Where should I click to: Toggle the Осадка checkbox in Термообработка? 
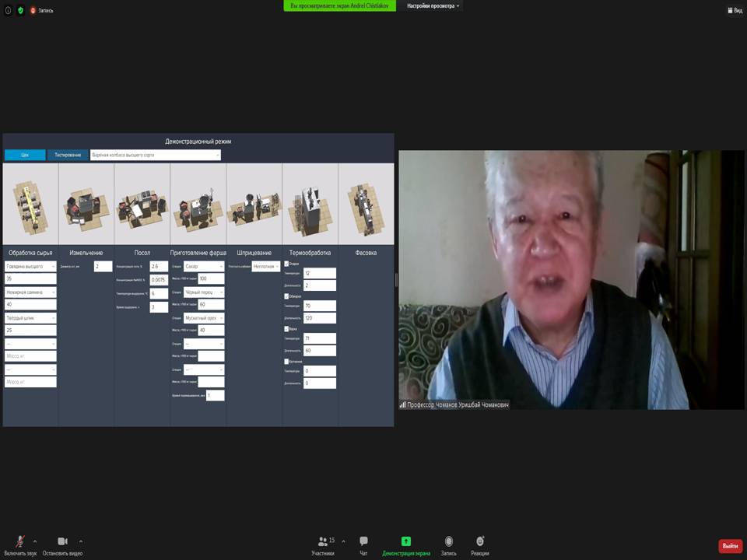[287, 264]
